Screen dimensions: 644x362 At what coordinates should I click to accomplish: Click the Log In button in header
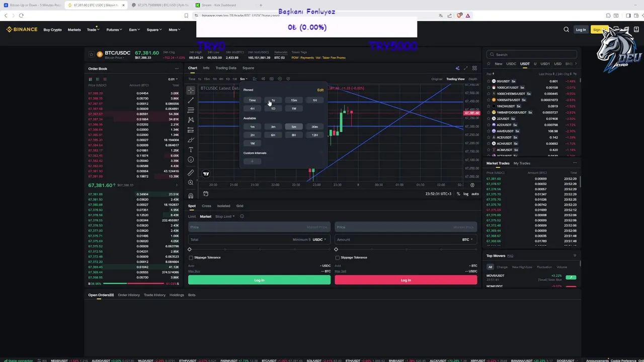(581, 30)
